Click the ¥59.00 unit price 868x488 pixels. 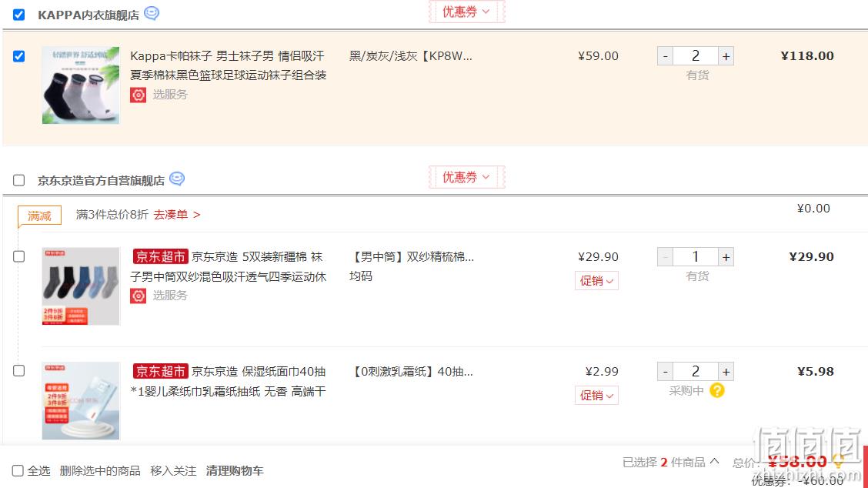tap(598, 56)
